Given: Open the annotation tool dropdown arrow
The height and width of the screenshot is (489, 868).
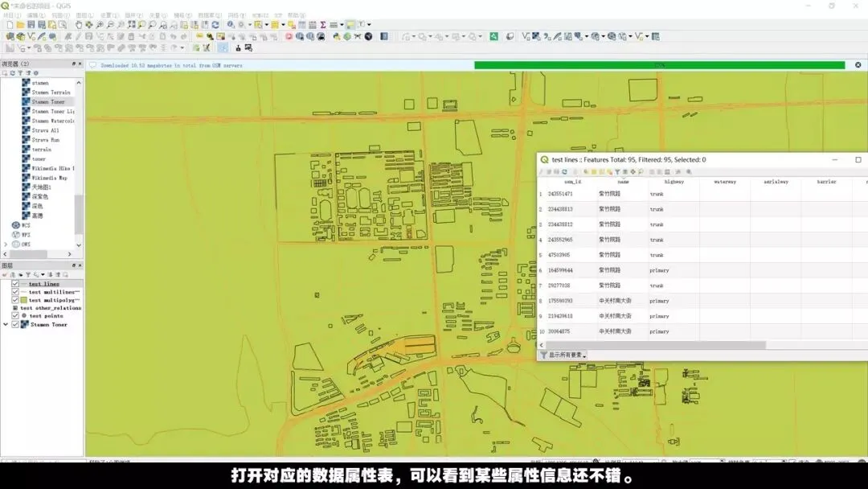Looking at the screenshot, I should (369, 25).
